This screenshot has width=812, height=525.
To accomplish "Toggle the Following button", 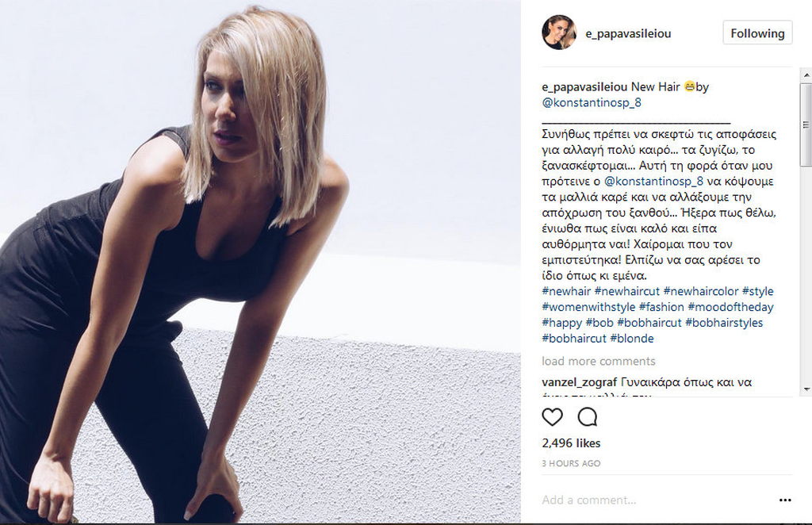I will pyautogui.click(x=757, y=33).
